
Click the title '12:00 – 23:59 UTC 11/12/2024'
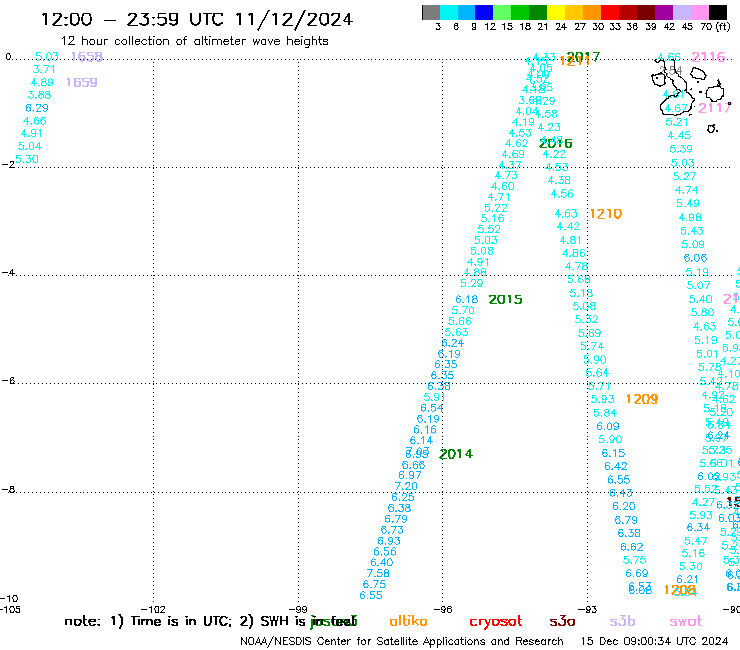click(x=197, y=19)
